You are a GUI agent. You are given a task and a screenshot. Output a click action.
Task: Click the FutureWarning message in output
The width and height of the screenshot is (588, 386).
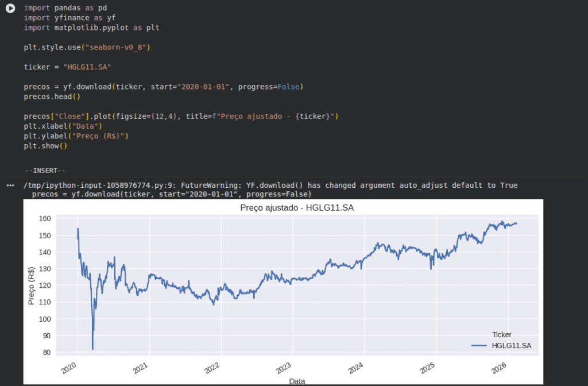[270, 186]
